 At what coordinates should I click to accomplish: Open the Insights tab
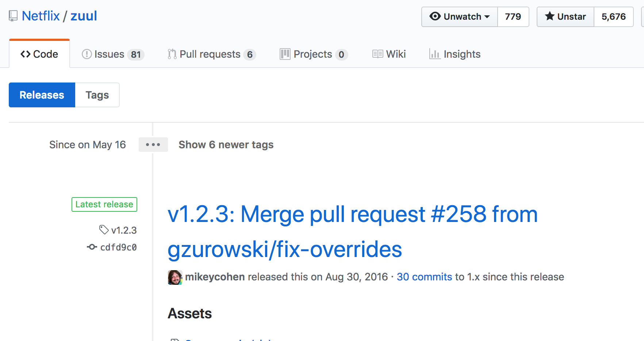click(455, 54)
